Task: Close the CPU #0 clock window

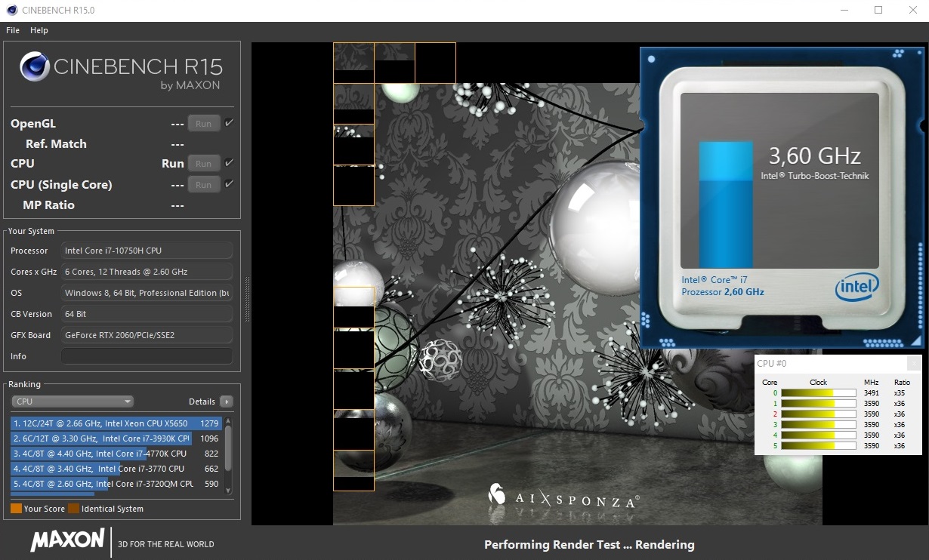Action: (x=913, y=363)
